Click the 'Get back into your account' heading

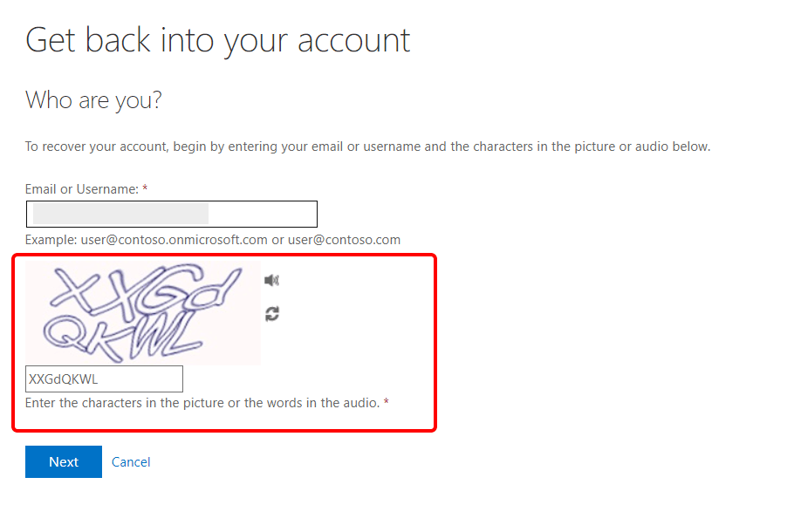[x=218, y=40]
